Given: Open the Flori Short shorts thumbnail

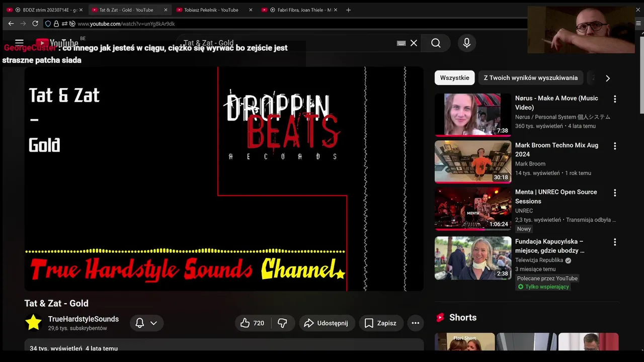Looking at the screenshot, I should [x=464, y=341].
